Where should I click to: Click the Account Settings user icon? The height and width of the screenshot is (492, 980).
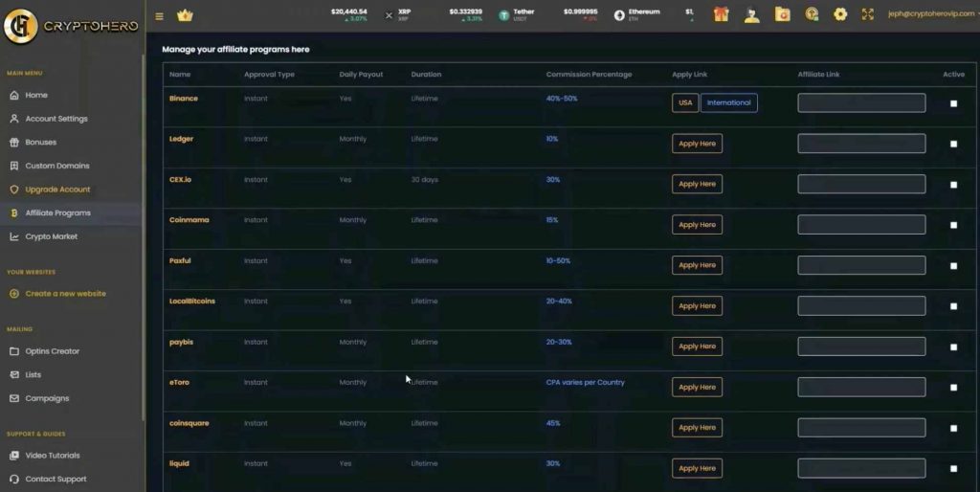14,119
